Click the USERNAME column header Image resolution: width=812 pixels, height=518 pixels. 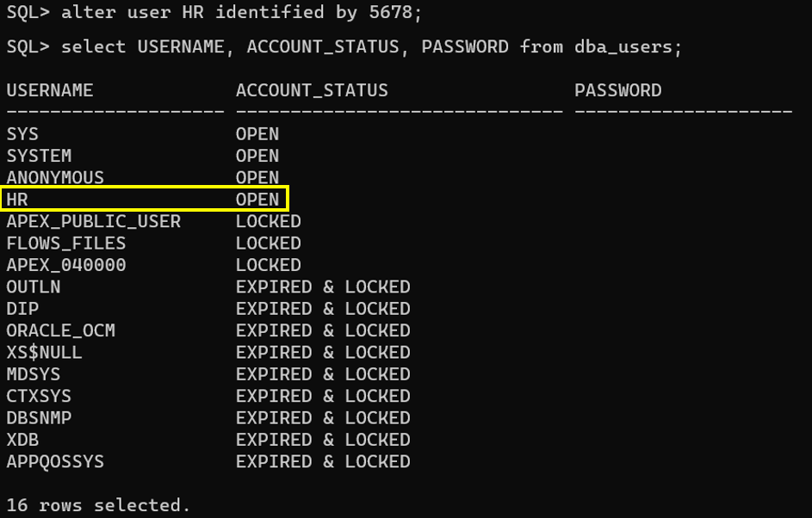click(x=50, y=90)
